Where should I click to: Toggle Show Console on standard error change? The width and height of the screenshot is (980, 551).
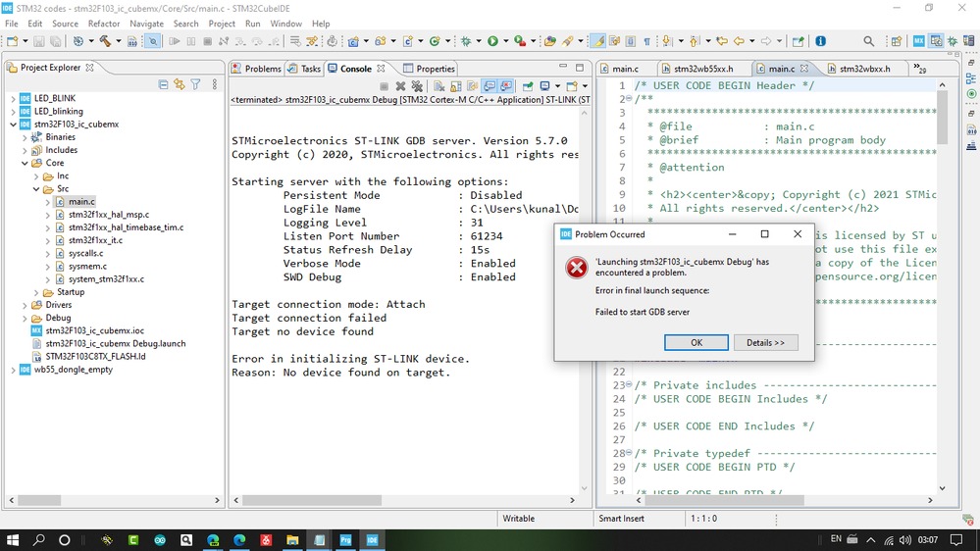505,86
